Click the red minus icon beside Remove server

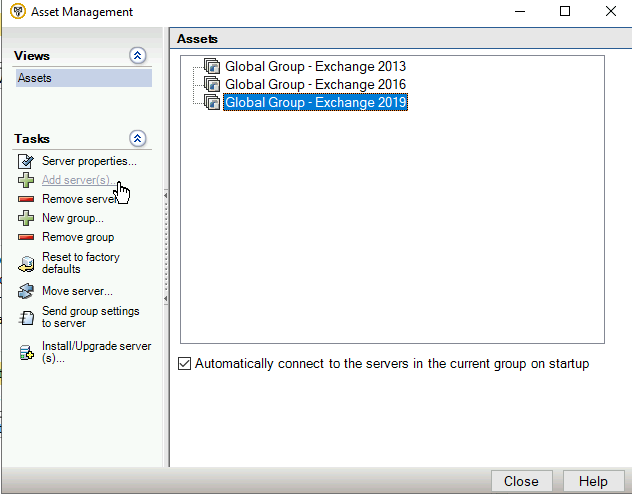tap(26, 199)
